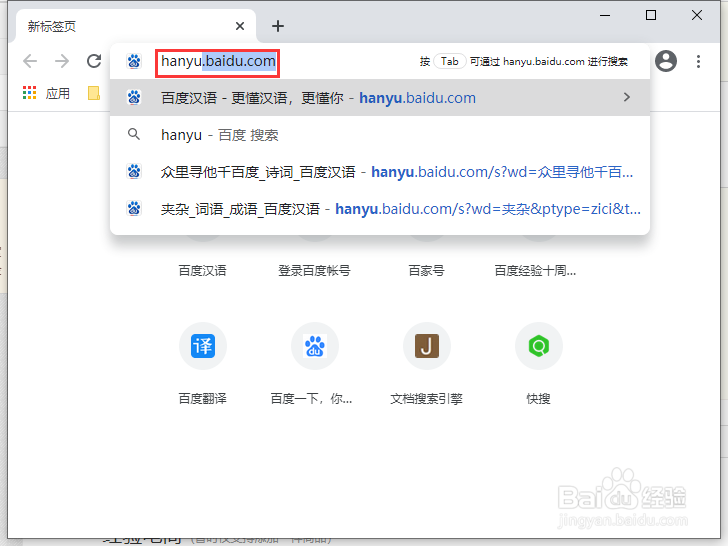Select 百度汉语 - 更懂汉语 suggestion

pos(380,98)
